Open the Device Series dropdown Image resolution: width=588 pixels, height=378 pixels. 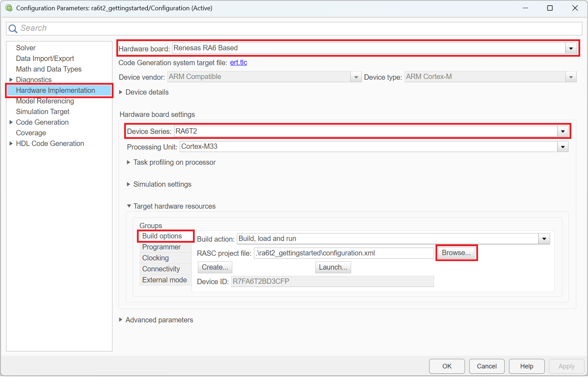562,131
